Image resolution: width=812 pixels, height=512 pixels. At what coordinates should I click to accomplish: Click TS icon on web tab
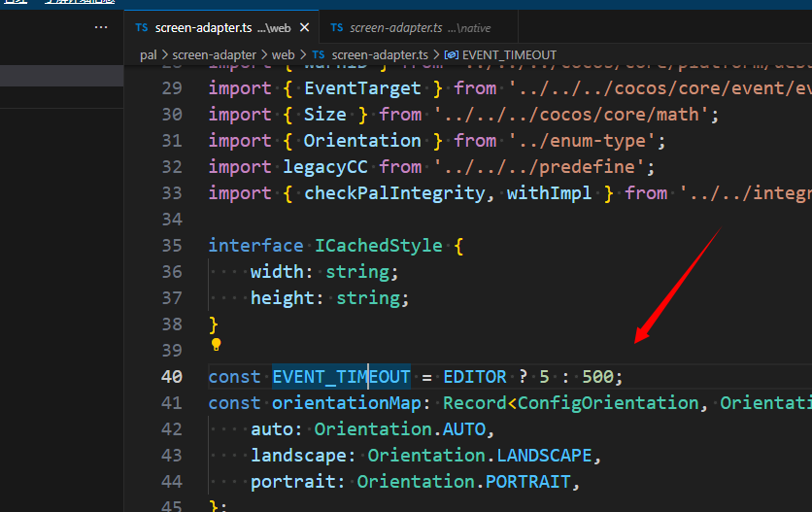[x=142, y=27]
